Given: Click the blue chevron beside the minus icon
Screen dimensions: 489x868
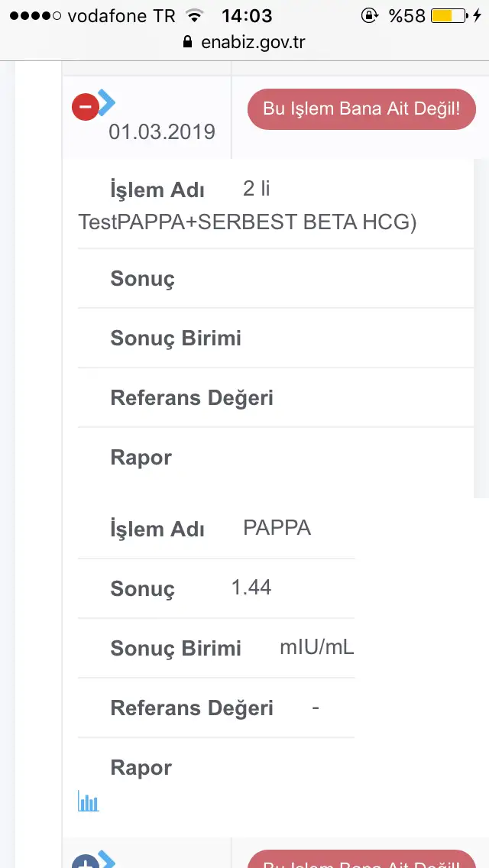Looking at the screenshot, I should coord(107,101).
